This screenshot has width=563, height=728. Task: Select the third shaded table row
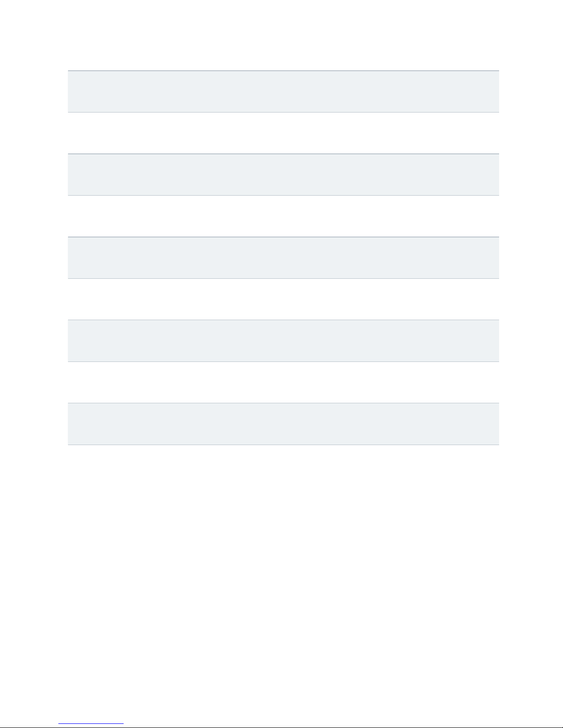tap(283, 258)
